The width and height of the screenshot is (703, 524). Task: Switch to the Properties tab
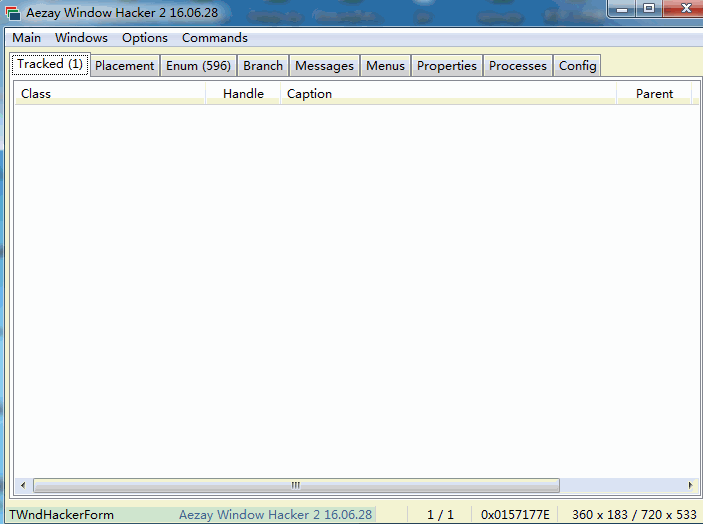(x=447, y=66)
